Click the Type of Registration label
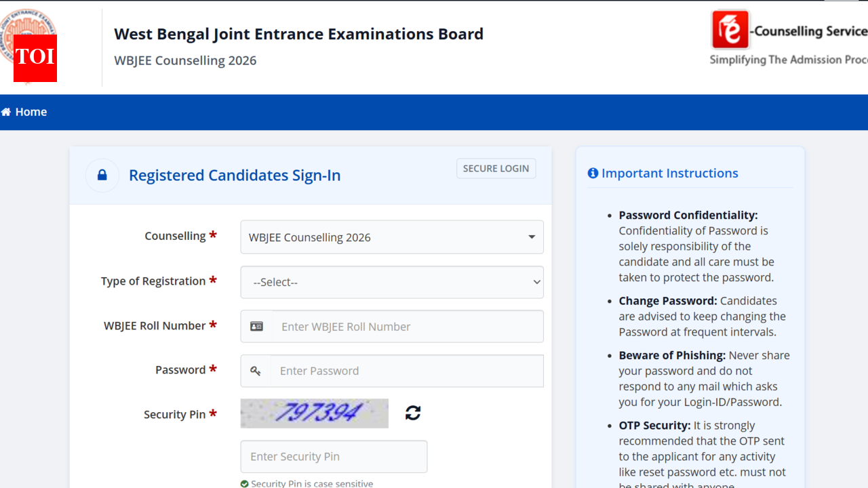The height and width of the screenshot is (488, 868). click(x=153, y=281)
